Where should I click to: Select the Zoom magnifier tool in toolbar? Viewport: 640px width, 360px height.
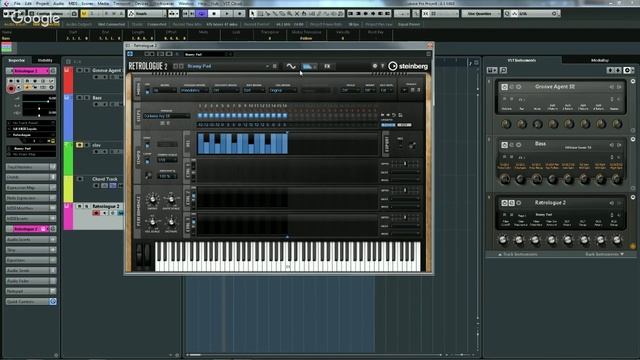click(289, 13)
